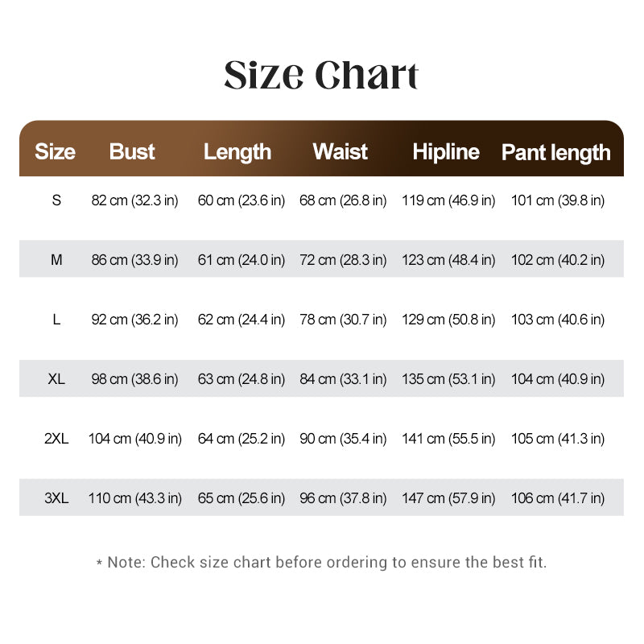This screenshot has height=644, width=644.
Task: Select the 64 cm length value
Action: click(241, 439)
